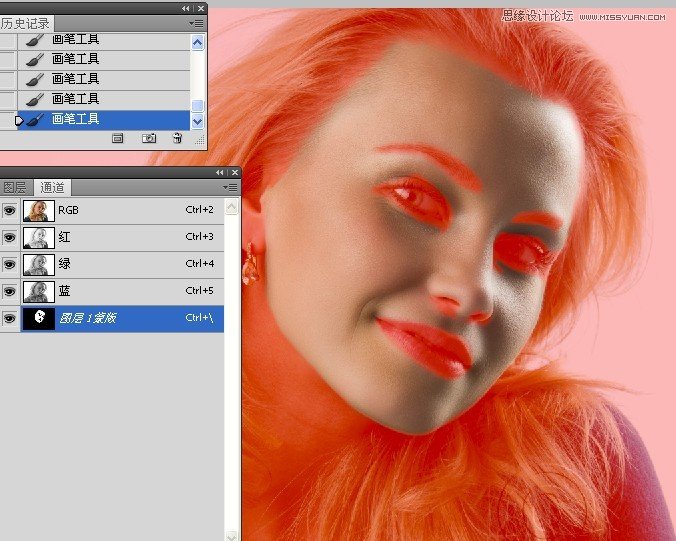Select the 历史记录 tab
This screenshot has height=541, width=676.
[25, 23]
